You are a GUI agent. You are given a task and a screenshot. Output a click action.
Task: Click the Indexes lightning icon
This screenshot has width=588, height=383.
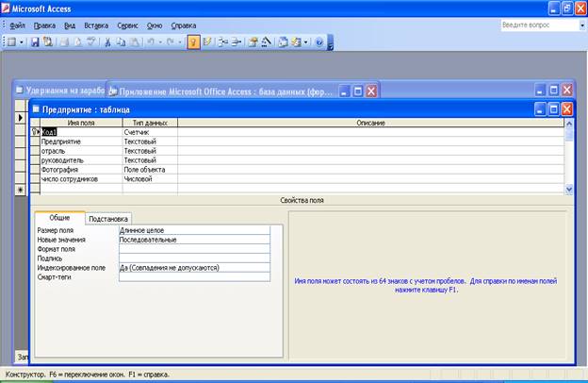[208, 42]
